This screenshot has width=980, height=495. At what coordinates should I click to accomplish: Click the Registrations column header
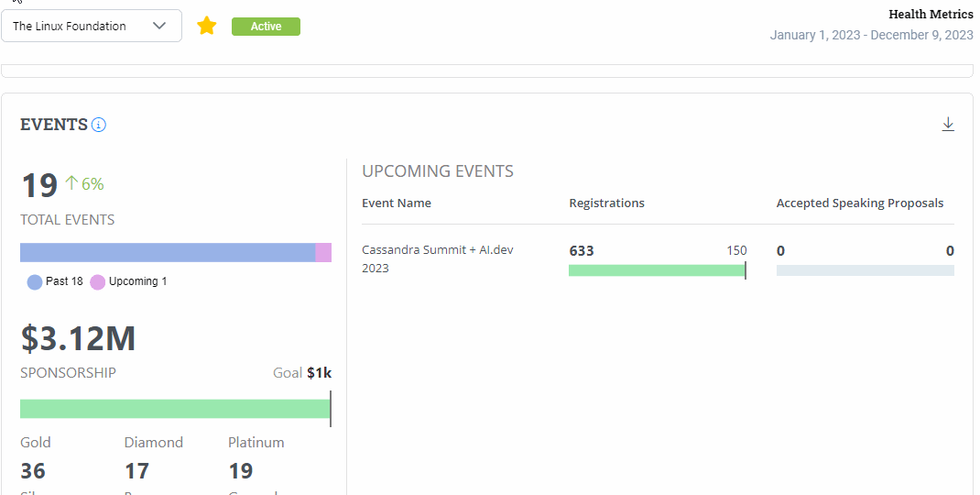click(x=606, y=203)
